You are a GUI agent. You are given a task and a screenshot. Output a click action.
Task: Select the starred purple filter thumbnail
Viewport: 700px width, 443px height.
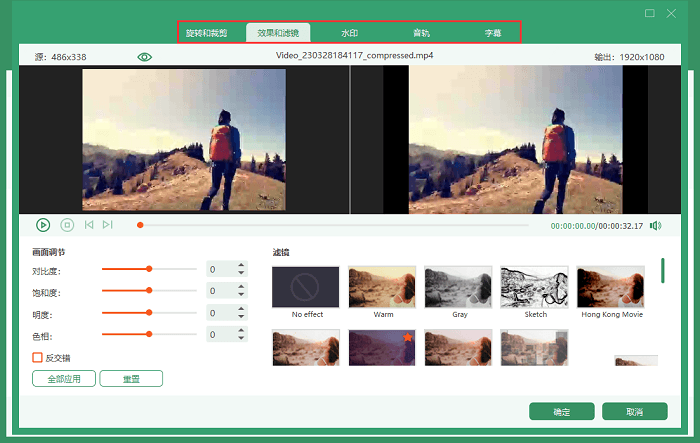[382, 347]
